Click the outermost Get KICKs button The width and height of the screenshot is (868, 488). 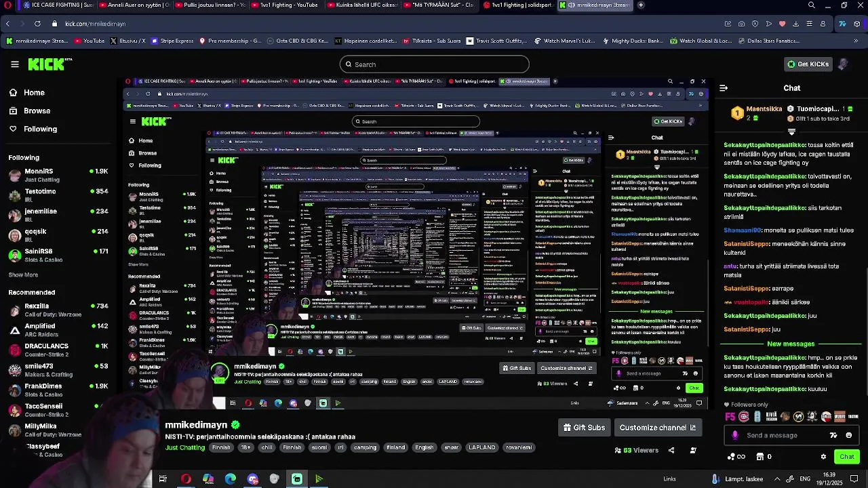(x=808, y=64)
